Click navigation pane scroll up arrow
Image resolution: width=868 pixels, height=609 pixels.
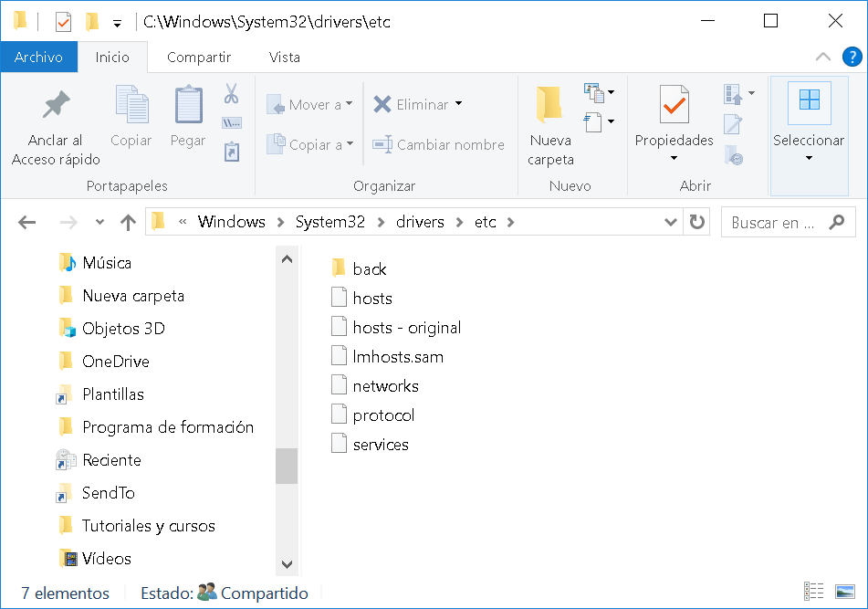click(287, 259)
